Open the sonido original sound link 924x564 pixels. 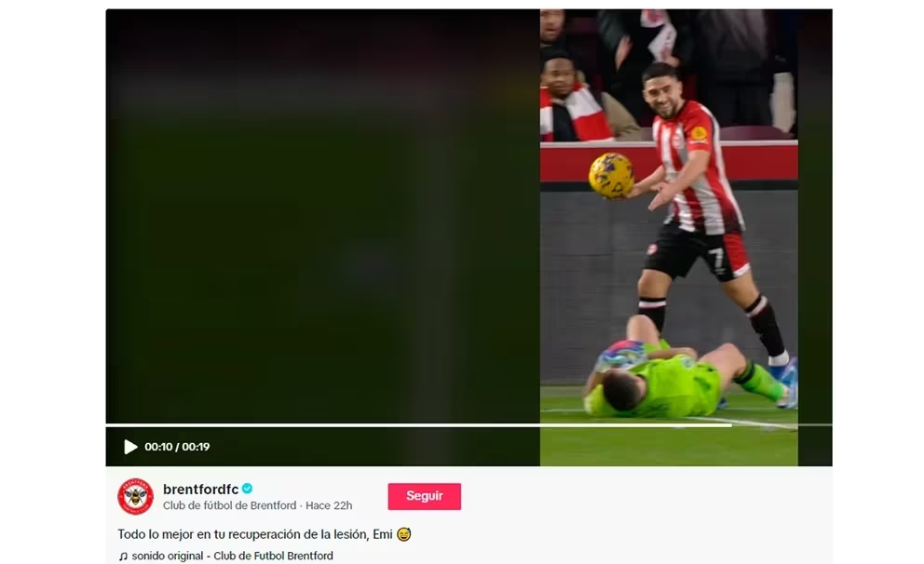(232, 557)
